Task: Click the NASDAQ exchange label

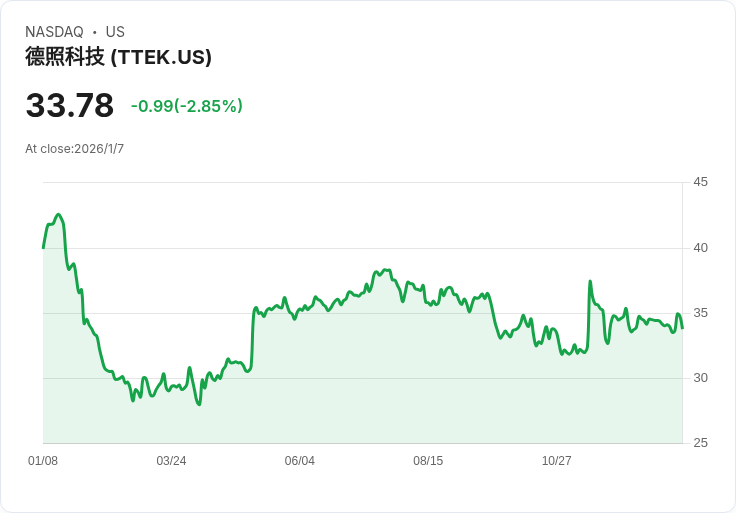Action: (54, 32)
